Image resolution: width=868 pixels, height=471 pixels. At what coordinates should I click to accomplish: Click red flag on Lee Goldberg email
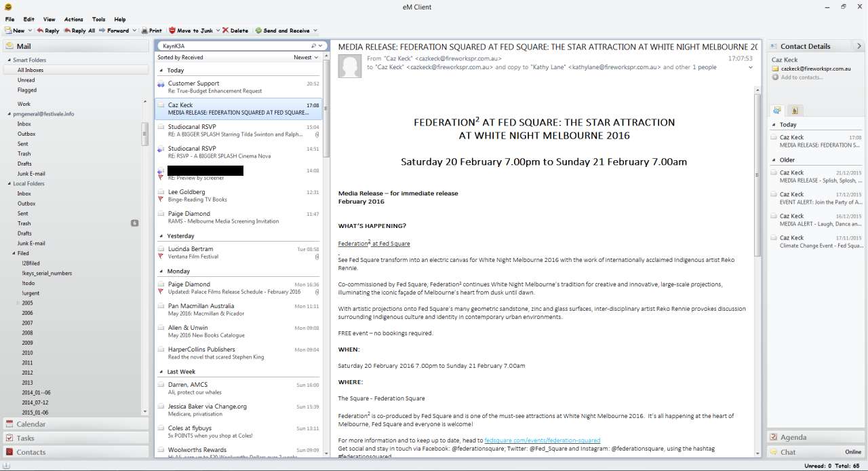point(161,200)
